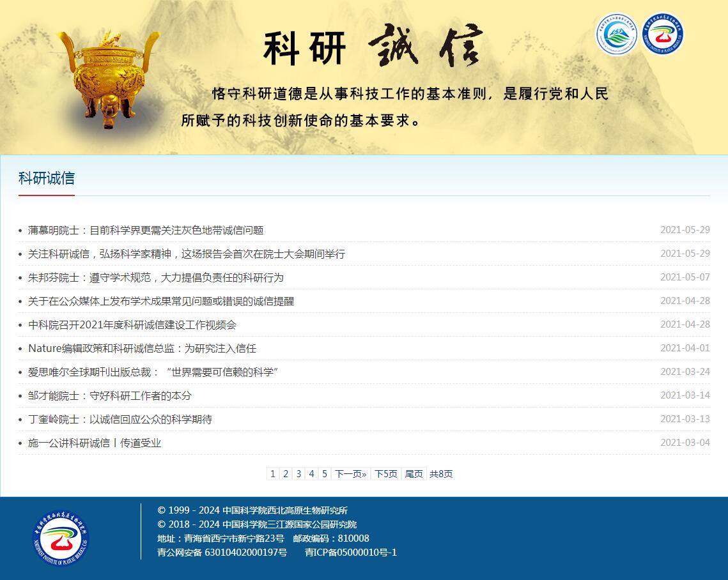Click the Northwest Institute of Plateau Biology header logo

tap(663, 34)
